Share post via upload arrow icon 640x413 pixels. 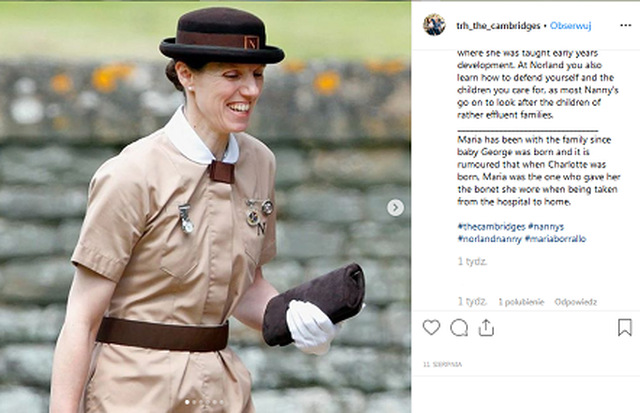click(486, 328)
